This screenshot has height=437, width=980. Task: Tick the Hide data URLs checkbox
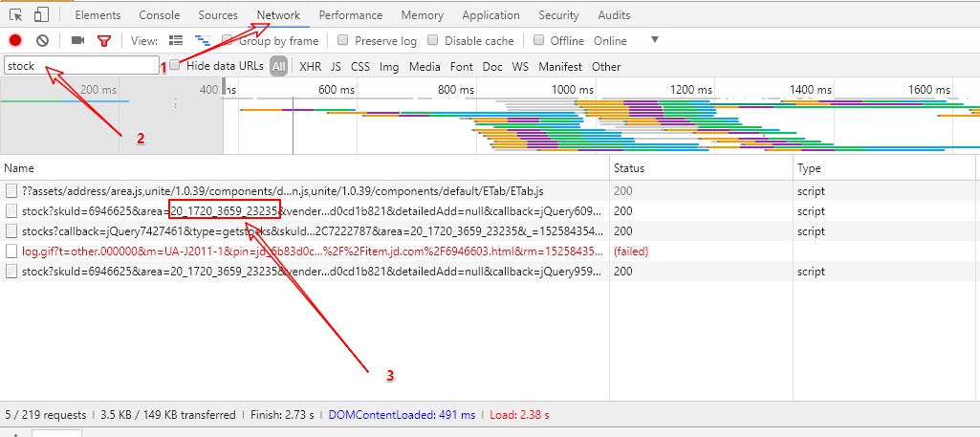[175, 66]
